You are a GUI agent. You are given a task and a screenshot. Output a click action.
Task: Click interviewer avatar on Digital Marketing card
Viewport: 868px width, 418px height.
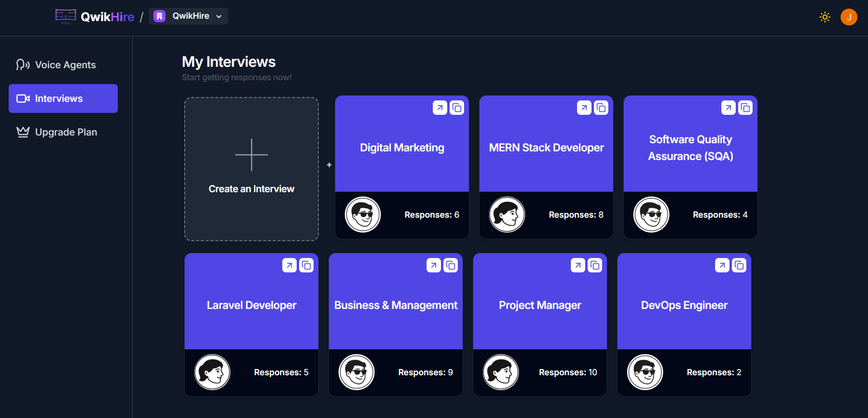click(x=363, y=215)
